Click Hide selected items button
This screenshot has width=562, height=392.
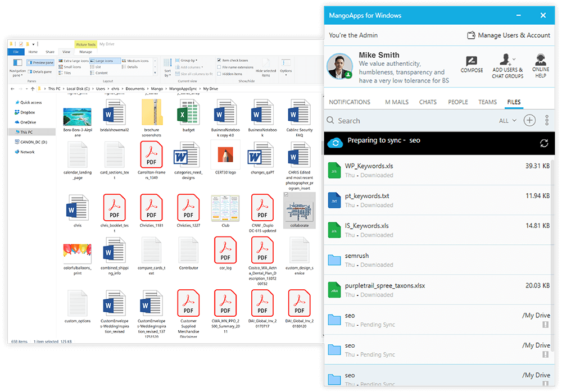click(x=266, y=67)
